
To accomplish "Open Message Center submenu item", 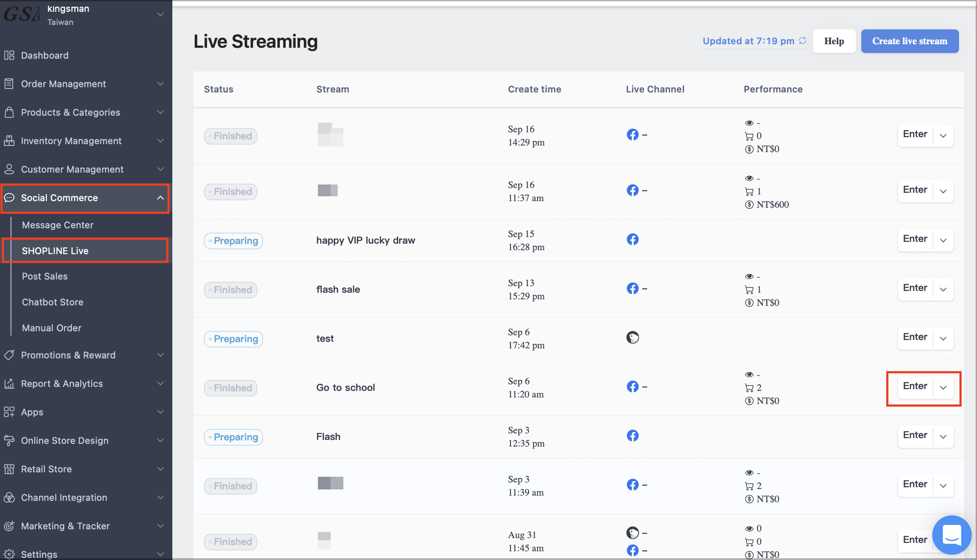I will pos(58,225).
